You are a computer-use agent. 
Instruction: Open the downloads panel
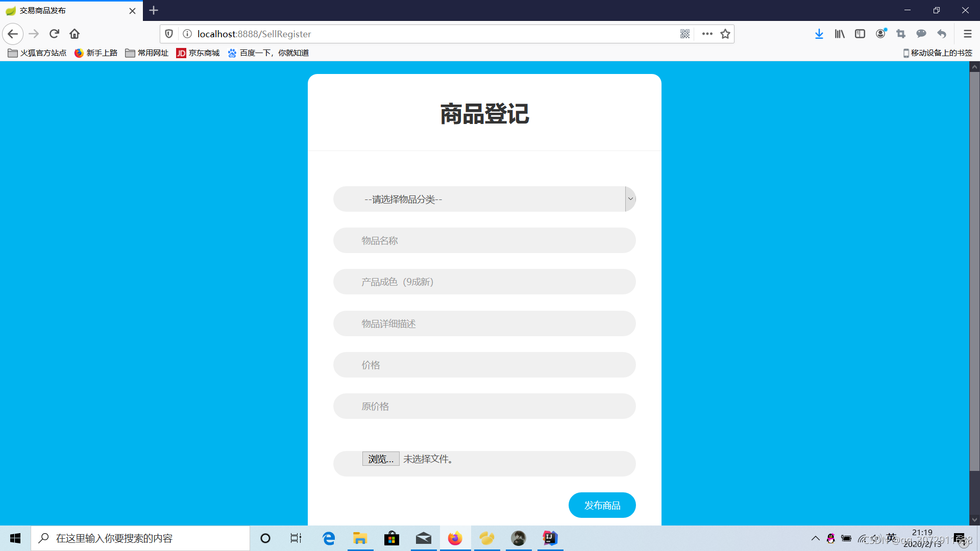click(x=819, y=34)
